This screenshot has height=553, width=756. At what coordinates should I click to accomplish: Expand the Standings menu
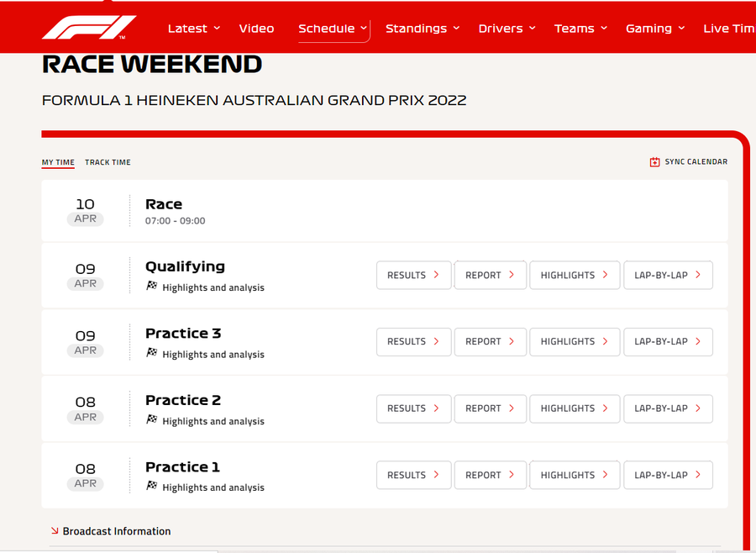pos(423,29)
